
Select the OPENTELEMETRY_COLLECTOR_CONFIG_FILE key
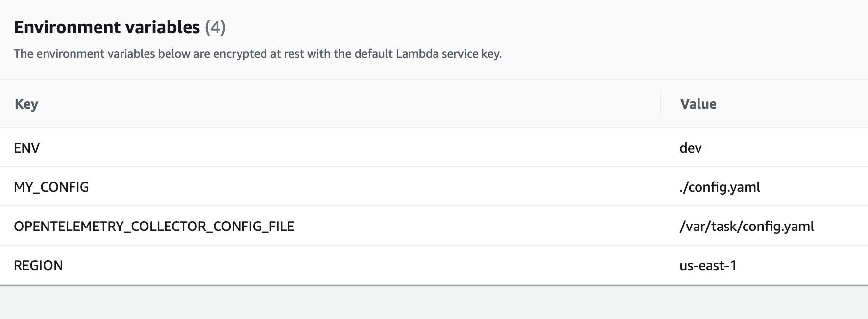pyautogui.click(x=154, y=226)
